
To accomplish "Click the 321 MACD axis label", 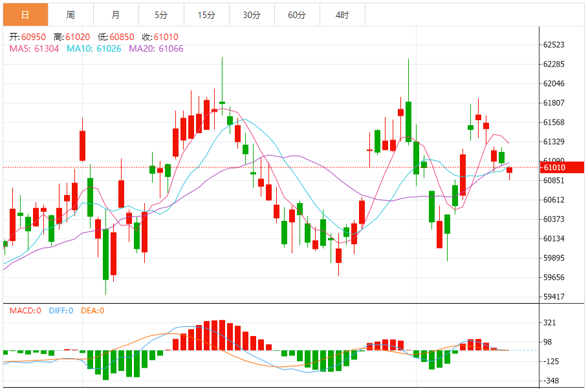I will (550, 322).
